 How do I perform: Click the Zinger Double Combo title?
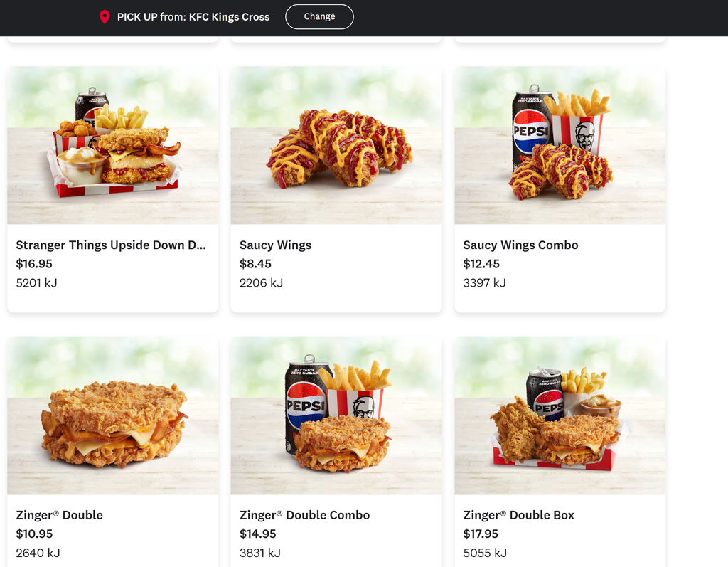click(304, 515)
